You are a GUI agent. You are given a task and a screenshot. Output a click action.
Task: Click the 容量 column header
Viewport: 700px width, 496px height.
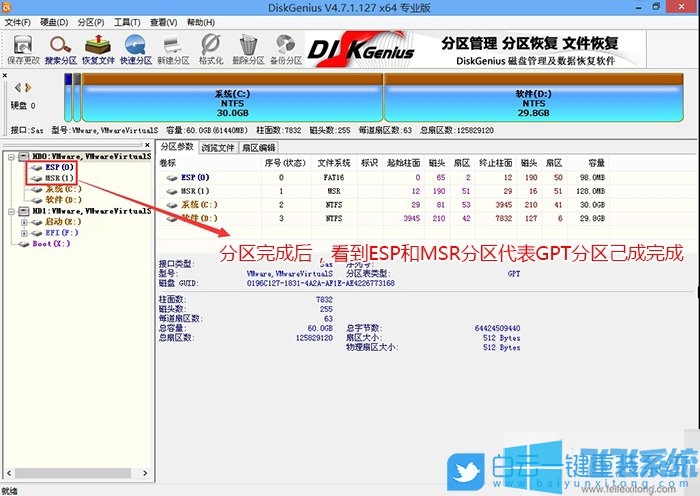pyautogui.click(x=596, y=163)
